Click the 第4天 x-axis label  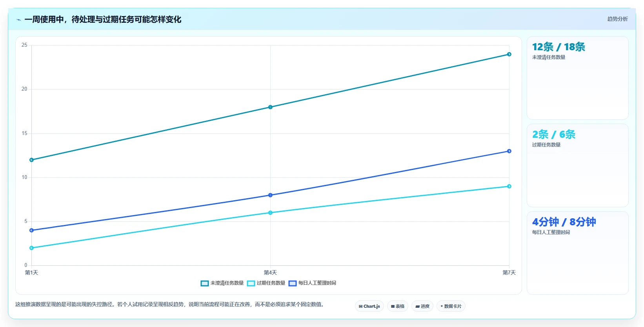[270, 272]
